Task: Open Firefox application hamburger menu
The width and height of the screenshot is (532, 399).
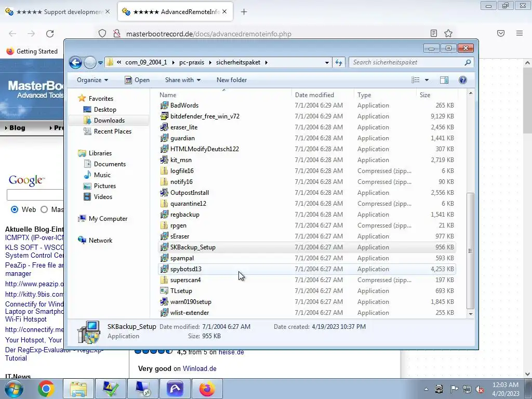Action: (x=520, y=33)
